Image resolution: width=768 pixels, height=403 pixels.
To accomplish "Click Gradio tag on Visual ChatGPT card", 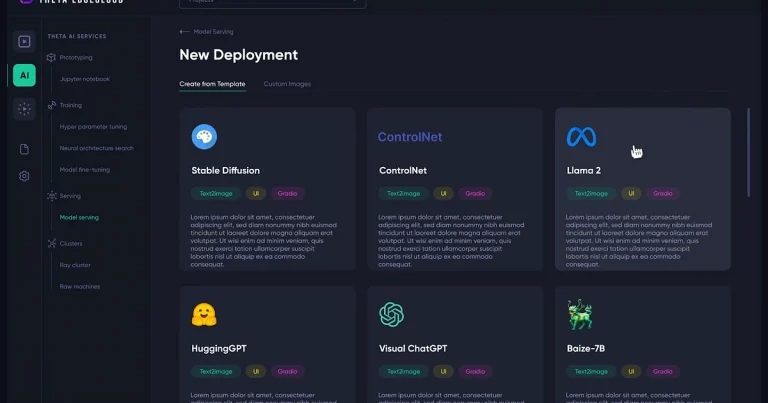I will click(x=475, y=371).
